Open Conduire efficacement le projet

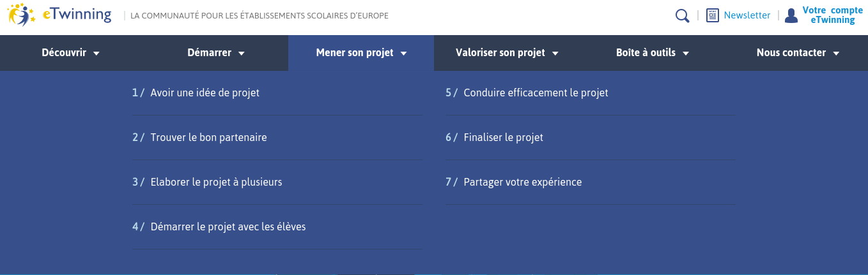(536, 93)
